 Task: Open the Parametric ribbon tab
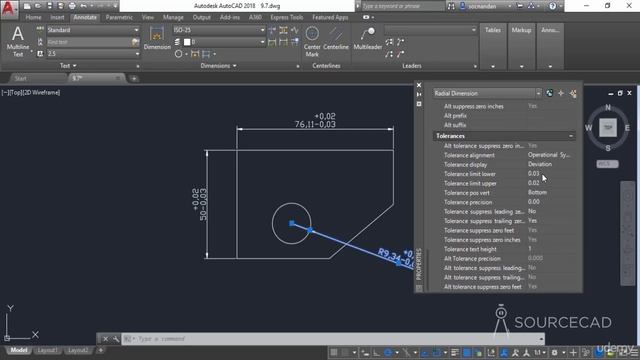coord(119,18)
